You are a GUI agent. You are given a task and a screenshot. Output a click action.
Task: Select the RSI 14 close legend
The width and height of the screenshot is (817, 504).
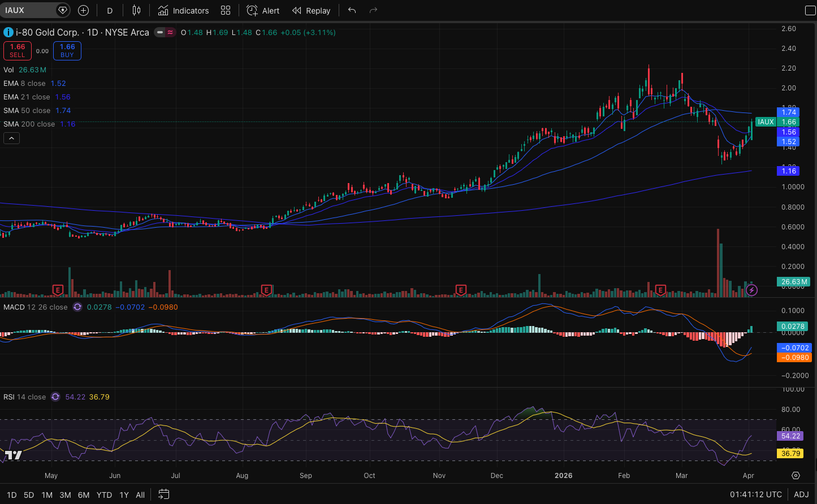pyautogui.click(x=25, y=397)
